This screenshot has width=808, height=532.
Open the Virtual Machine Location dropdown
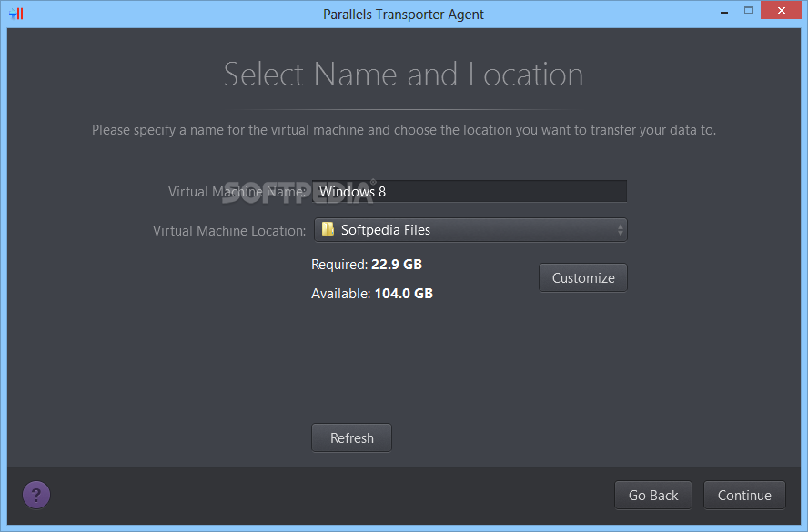coord(470,230)
